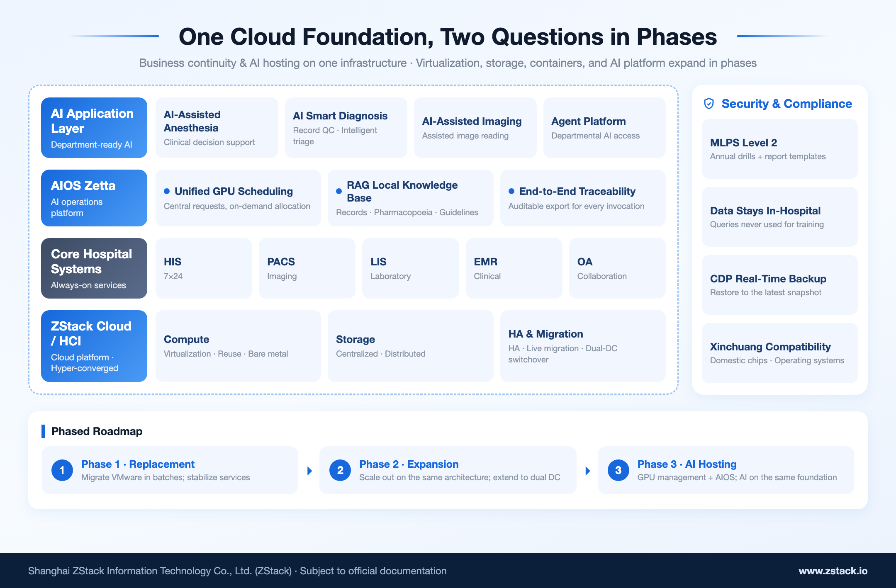Screen dimensions: 896x588
Task: Click the Phase 1 numbered circle
Action: click(x=62, y=470)
